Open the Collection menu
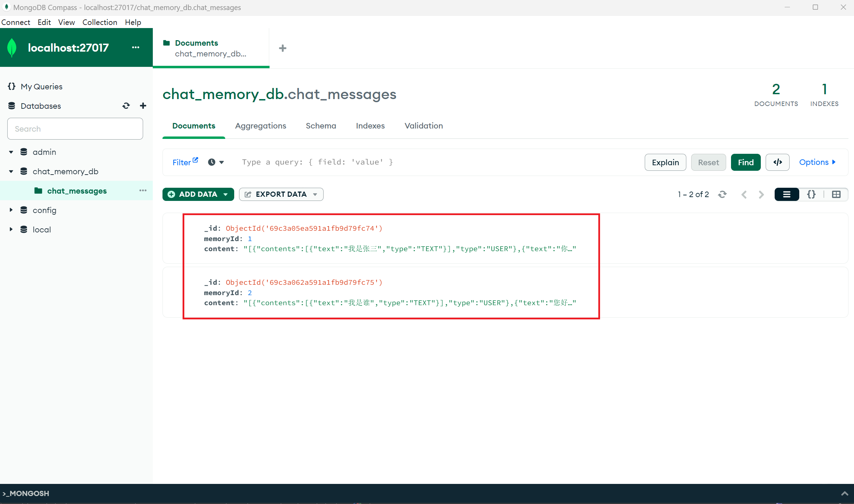Screen dimensions: 854x504 pos(100,22)
